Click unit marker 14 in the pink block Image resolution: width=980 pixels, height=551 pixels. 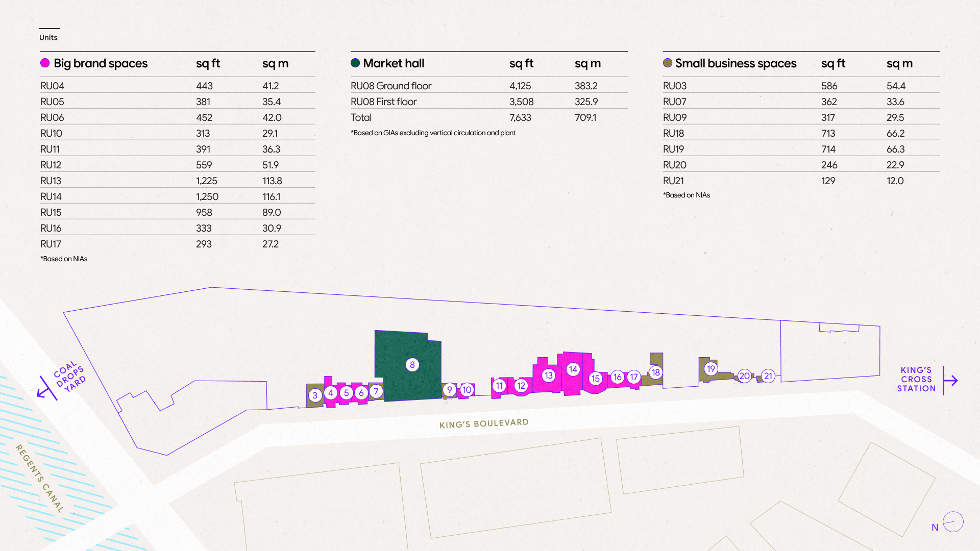[573, 369]
